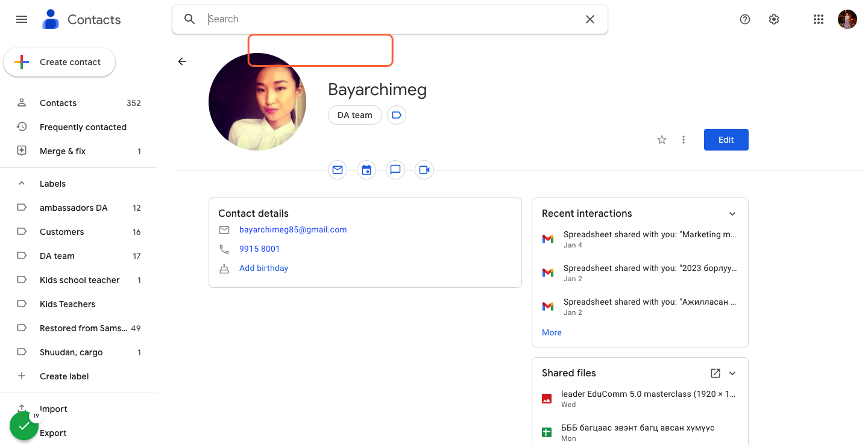Collapse the Labels section chevron
This screenshot has width=868, height=445.
(22, 184)
